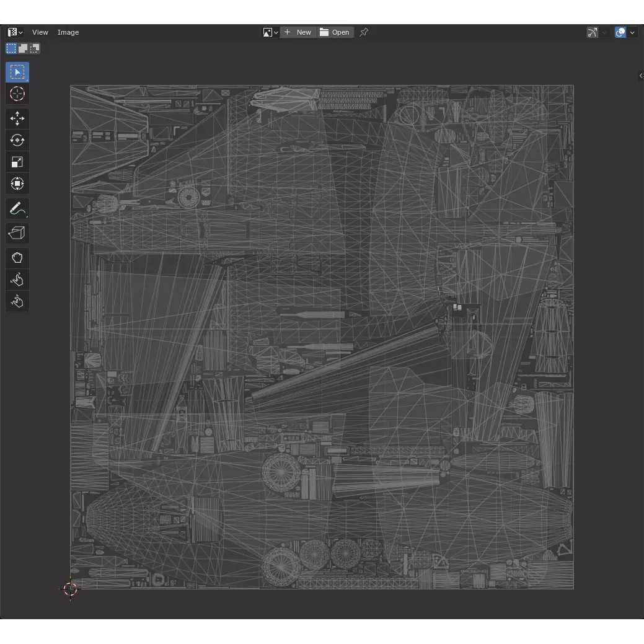The height and width of the screenshot is (644, 644).
Task: Open the image browse dropdown
Action: 270,32
